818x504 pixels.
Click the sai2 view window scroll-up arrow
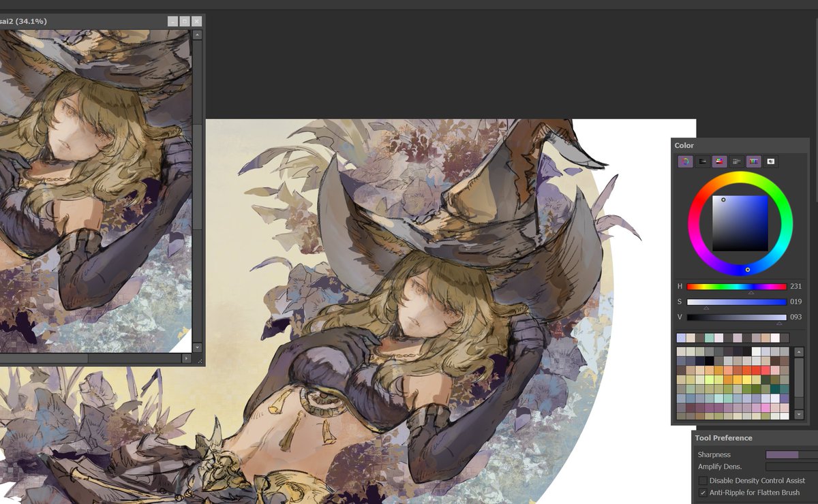197,34
